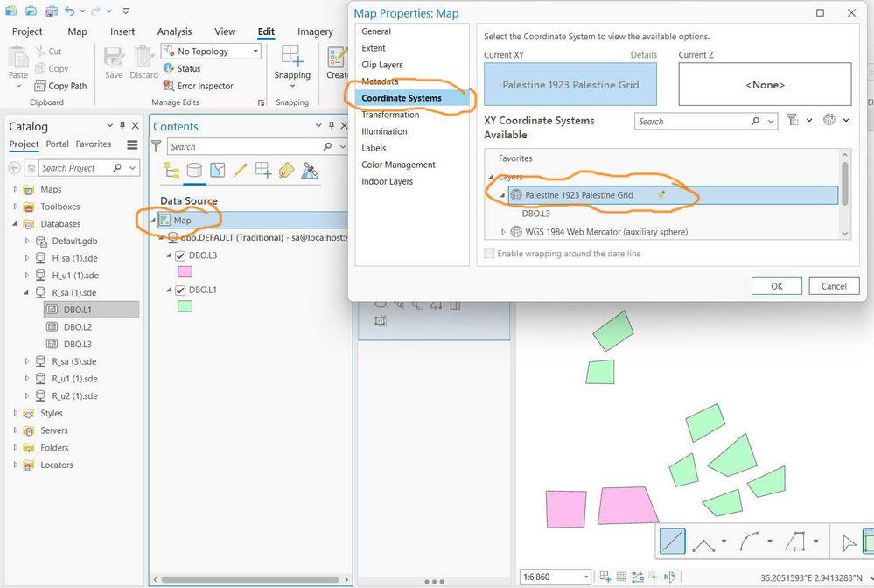This screenshot has width=874, height=588.
Task: Select List By Drawing Order icon
Action: pyautogui.click(x=171, y=170)
